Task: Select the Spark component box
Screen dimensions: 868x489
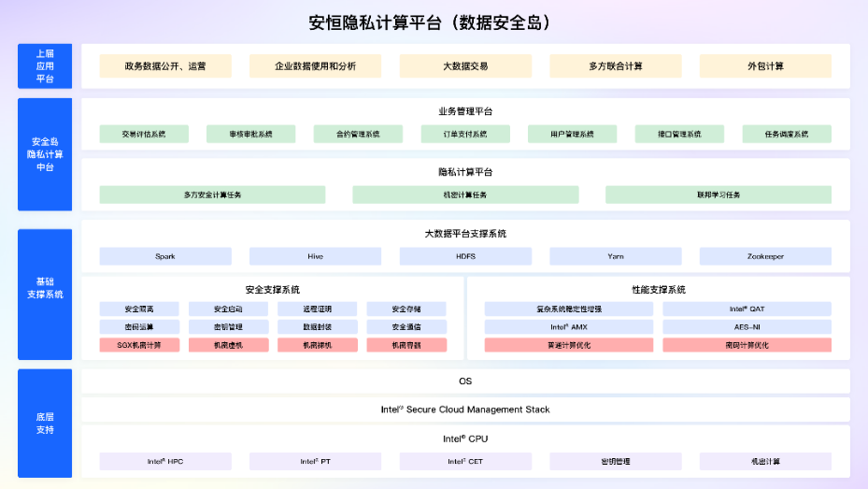Action: click(165, 256)
